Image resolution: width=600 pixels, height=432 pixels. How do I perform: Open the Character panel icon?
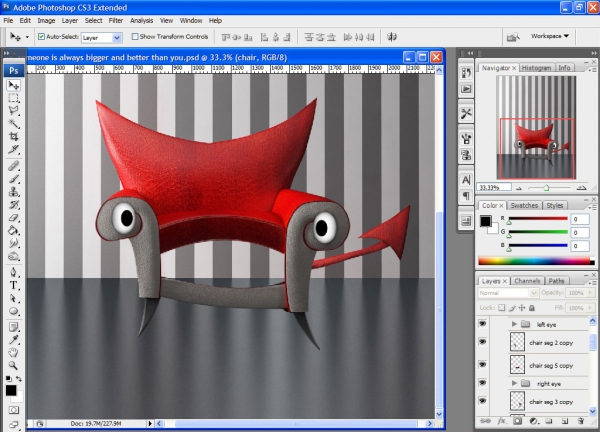tap(466, 180)
